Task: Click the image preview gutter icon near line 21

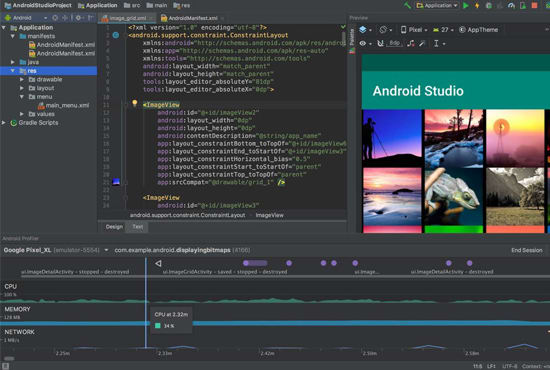Action: tap(116, 182)
